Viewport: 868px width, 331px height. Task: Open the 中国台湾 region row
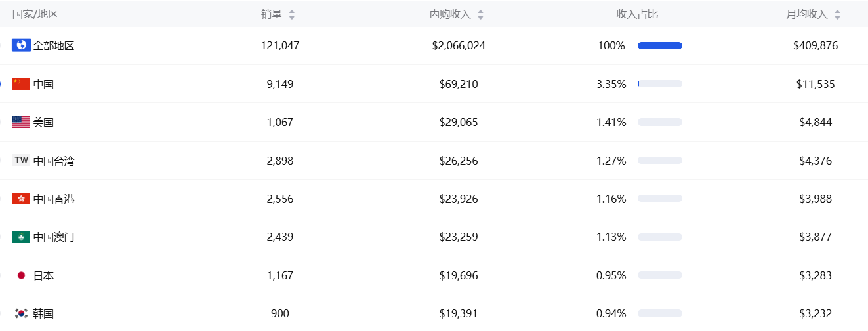pos(54,161)
